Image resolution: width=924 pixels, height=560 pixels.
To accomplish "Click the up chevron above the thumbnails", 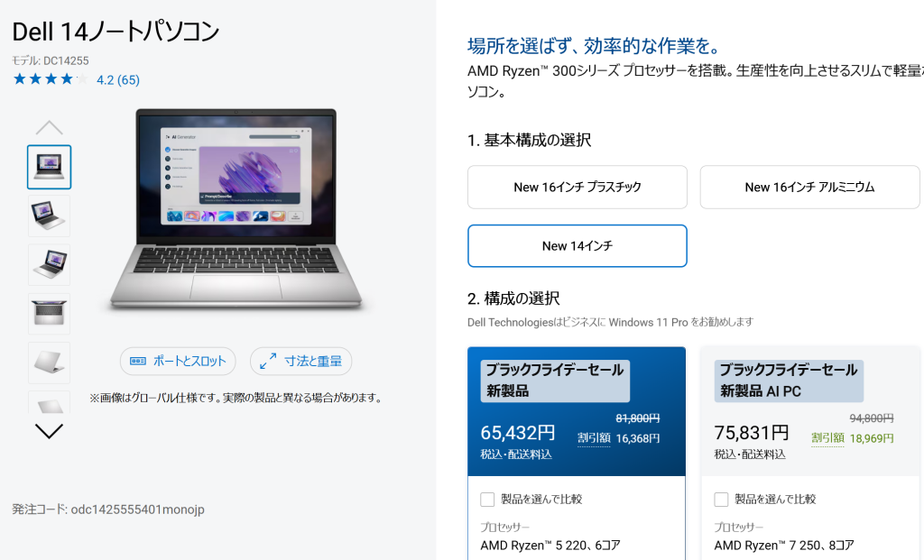I will tap(49, 128).
